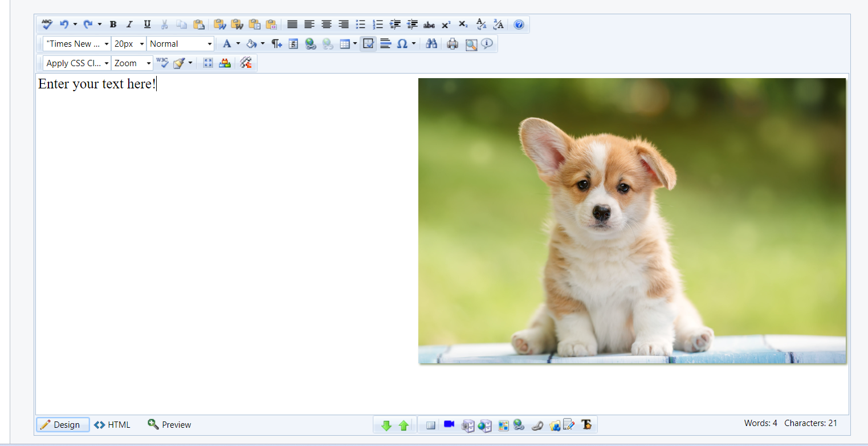
Task: Click the T with star icon
Action: click(x=586, y=424)
